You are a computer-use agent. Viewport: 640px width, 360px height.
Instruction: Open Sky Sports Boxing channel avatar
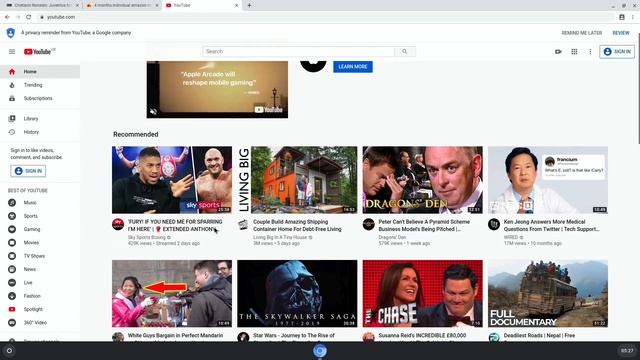[118, 224]
